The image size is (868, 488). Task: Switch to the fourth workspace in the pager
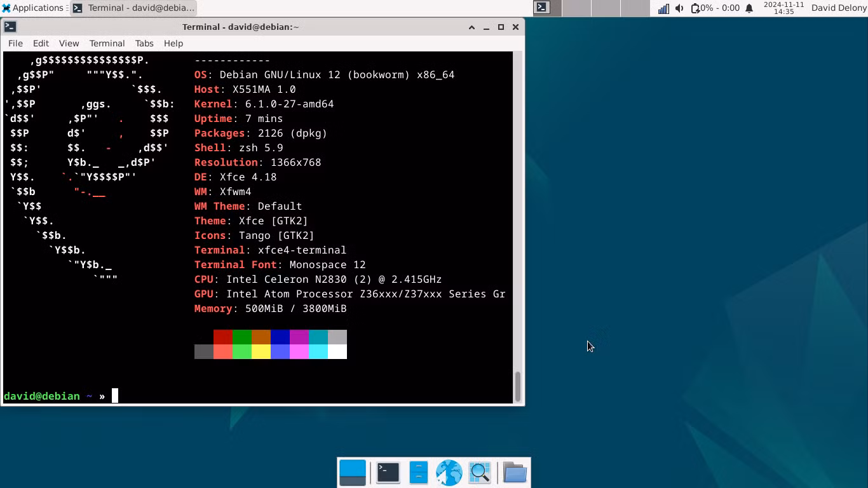click(635, 8)
